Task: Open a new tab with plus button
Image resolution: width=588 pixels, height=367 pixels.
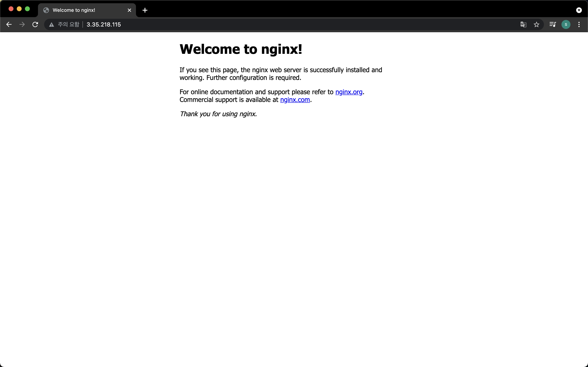Action: tap(145, 10)
